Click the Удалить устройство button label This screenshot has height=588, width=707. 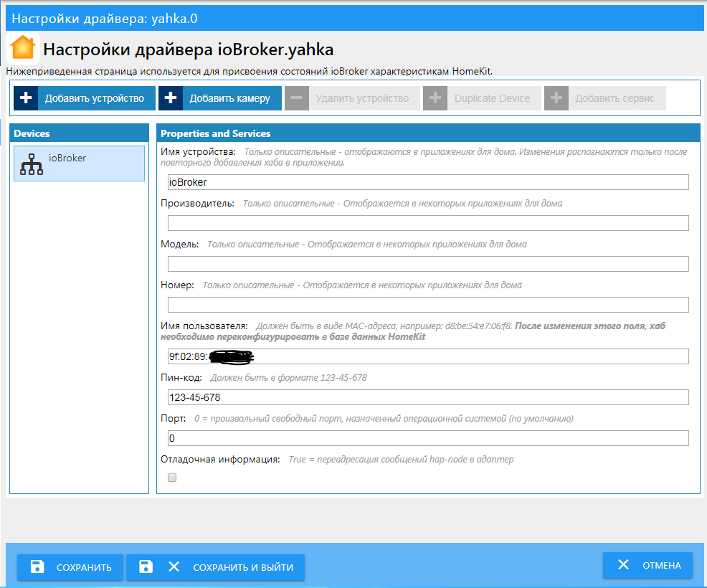[x=362, y=98]
